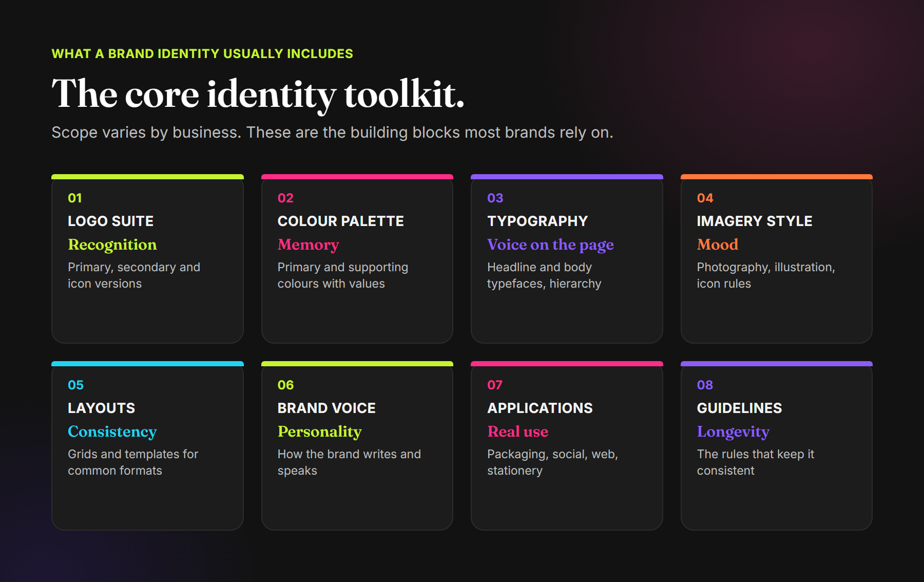924x582 pixels.
Task: Click the 'APPLICATIONS' card title
Action: 540,408
